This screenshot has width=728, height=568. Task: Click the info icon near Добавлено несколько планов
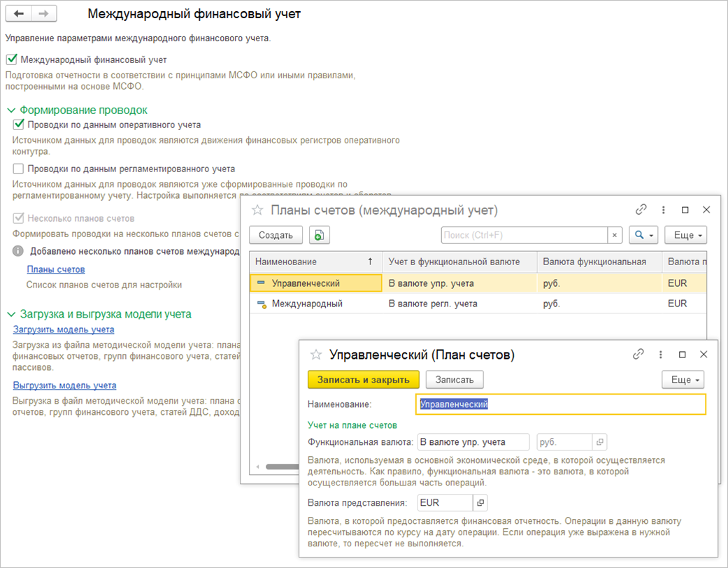click(x=17, y=251)
